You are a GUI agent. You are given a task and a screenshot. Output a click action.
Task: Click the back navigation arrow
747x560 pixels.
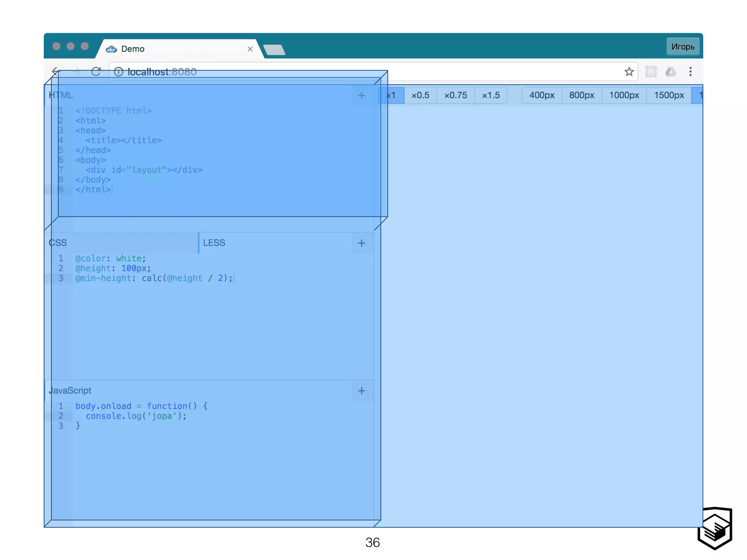55,71
